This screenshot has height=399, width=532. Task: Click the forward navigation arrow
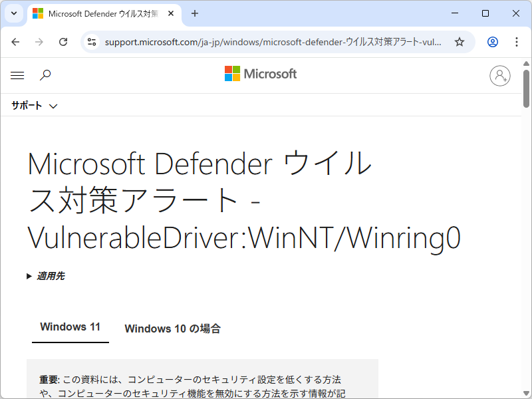pyautogui.click(x=39, y=41)
